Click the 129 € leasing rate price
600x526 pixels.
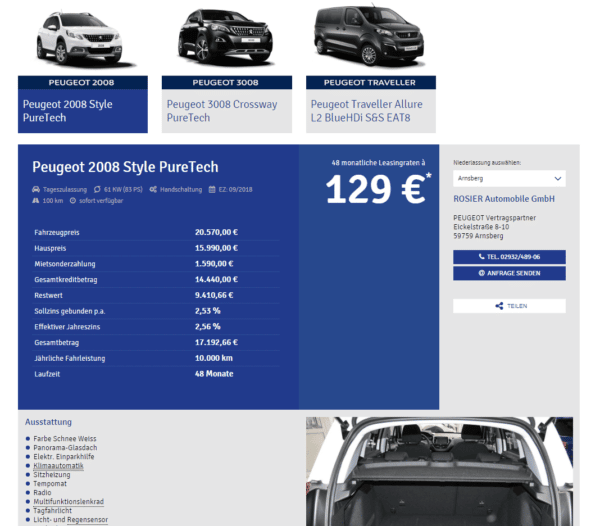click(378, 189)
